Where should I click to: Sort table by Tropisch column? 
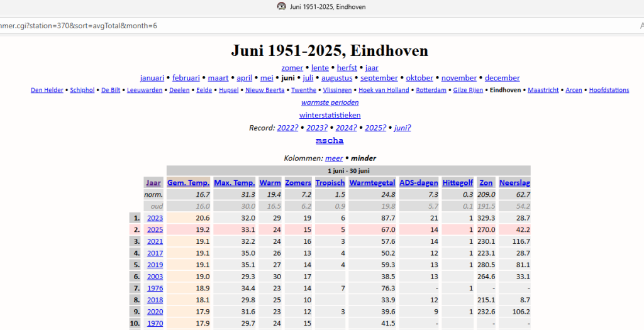[330, 183]
